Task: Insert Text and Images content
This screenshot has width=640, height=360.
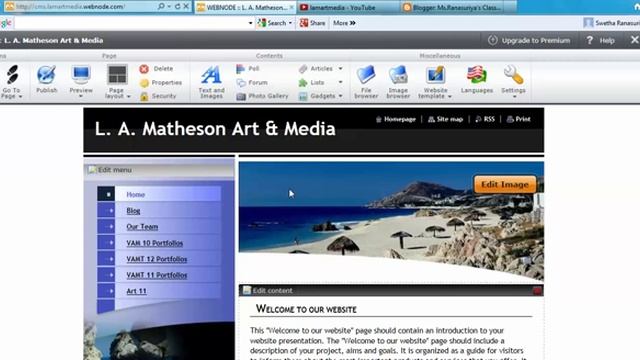Action: [211, 82]
